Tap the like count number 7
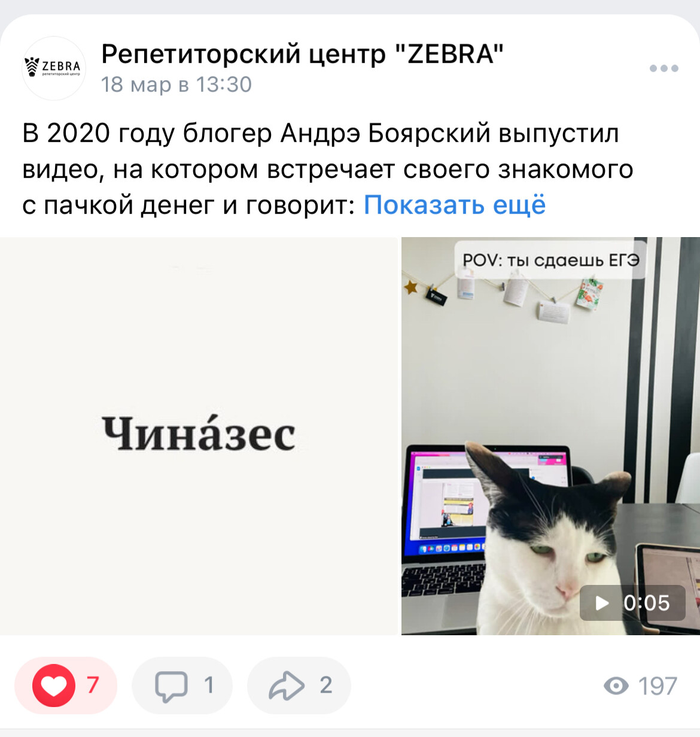The image size is (700, 737). [x=93, y=685]
